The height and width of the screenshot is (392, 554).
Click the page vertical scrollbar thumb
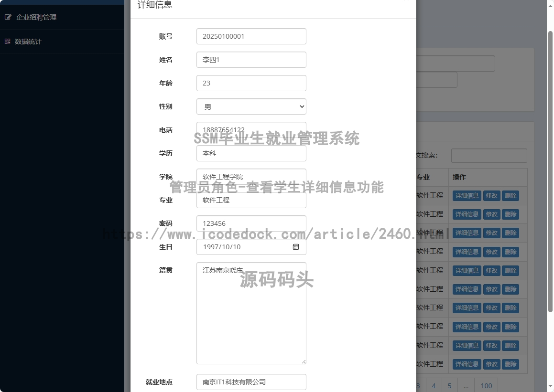(x=550, y=171)
